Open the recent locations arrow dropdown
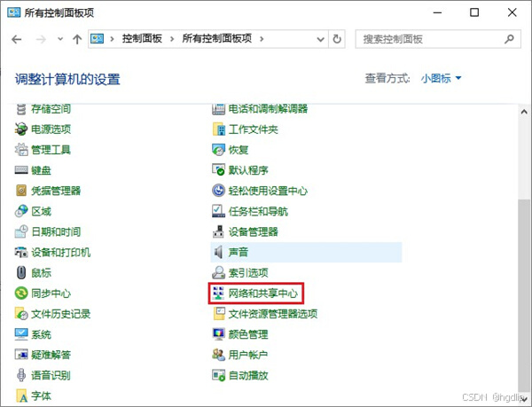This screenshot has height=407, width=532. point(60,39)
